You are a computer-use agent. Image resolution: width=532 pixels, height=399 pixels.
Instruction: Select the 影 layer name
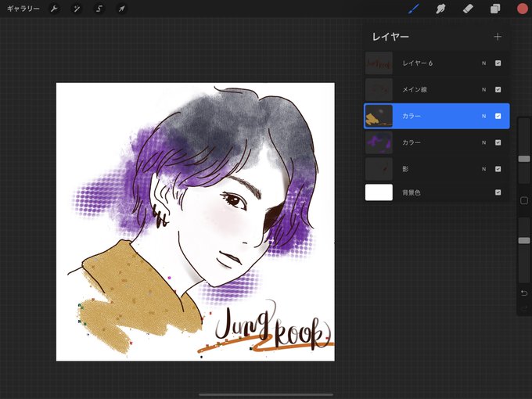coord(405,169)
